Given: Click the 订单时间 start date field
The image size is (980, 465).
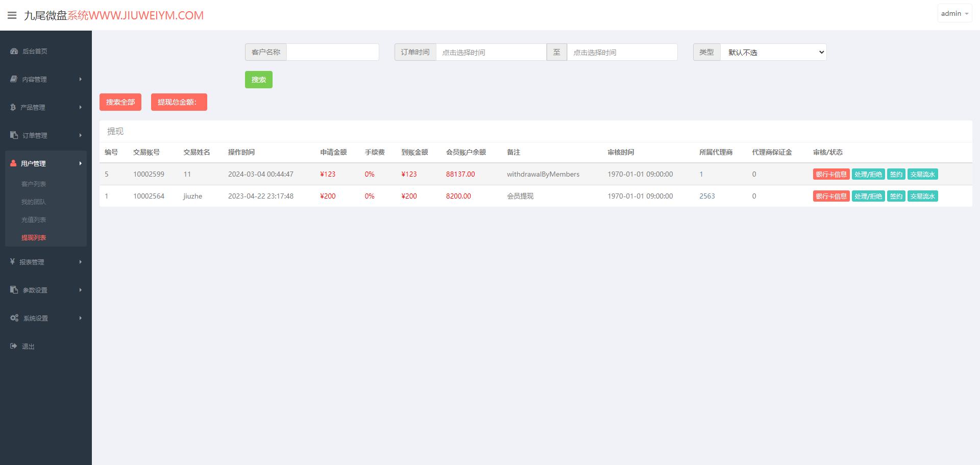Looking at the screenshot, I should (x=491, y=52).
